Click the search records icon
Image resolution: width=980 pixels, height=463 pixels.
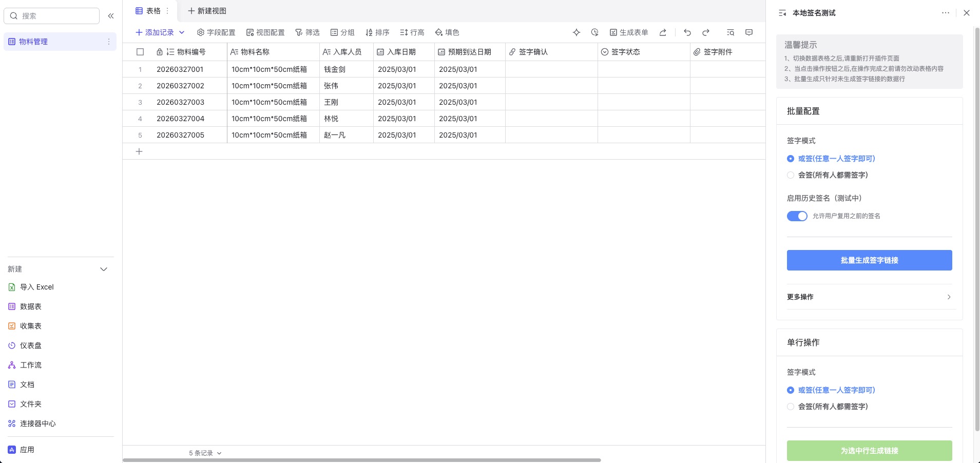point(731,32)
